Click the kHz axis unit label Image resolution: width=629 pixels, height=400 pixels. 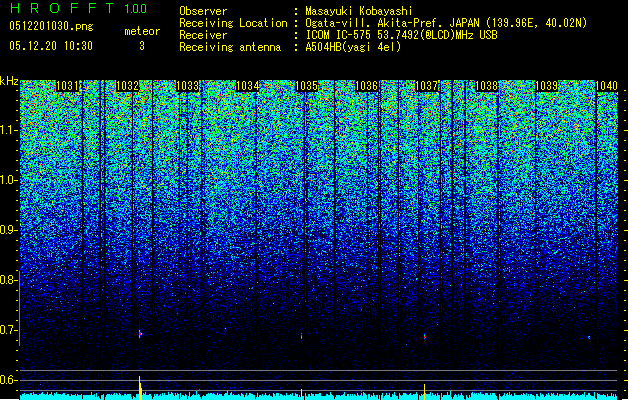pos(9,81)
